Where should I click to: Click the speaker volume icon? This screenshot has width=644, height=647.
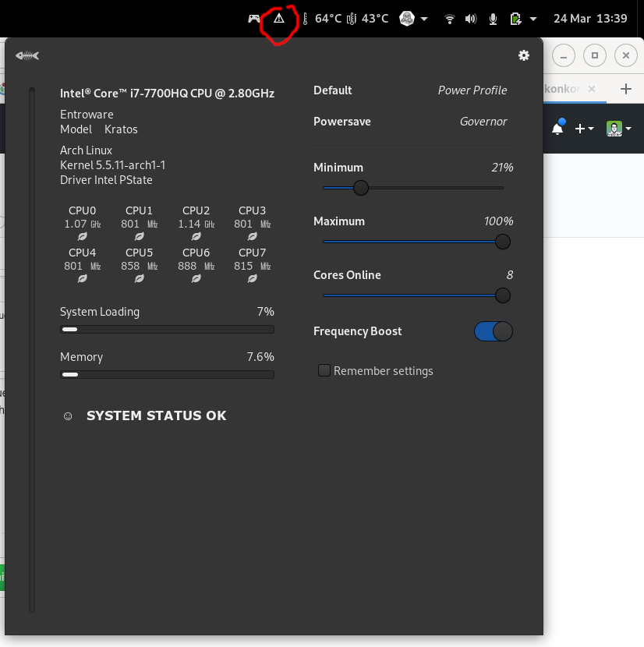tap(471, 19)
